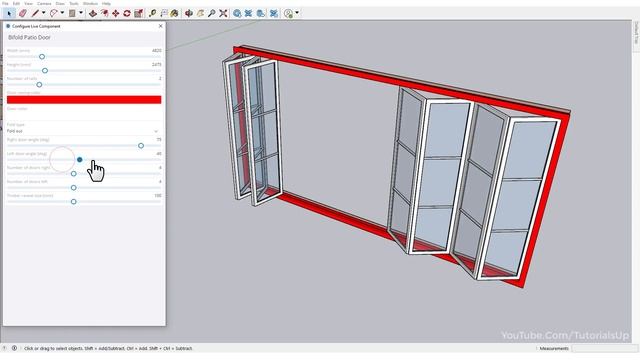Image resolution: width=640 pixels, height=360 pixels.
Task: Pick the Scale tool
Action: [138, 13]
